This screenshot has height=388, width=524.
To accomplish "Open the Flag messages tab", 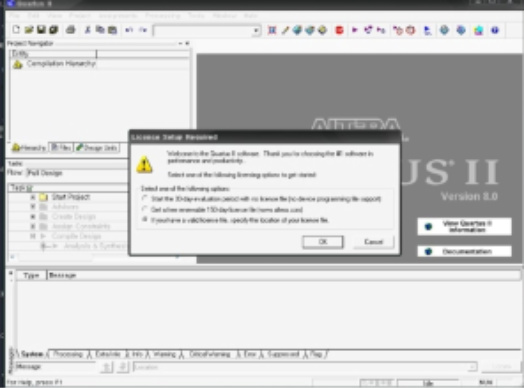I will 315,354.
